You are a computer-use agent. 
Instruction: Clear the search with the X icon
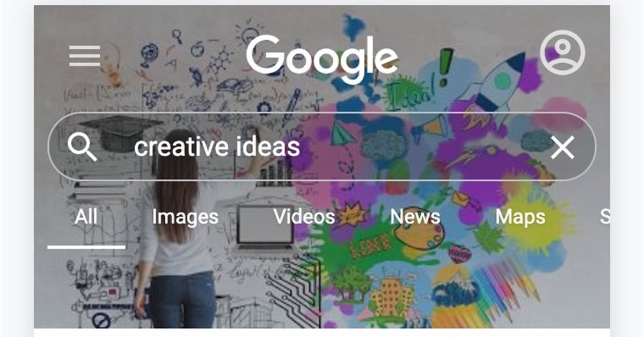[x=562, y=147]
